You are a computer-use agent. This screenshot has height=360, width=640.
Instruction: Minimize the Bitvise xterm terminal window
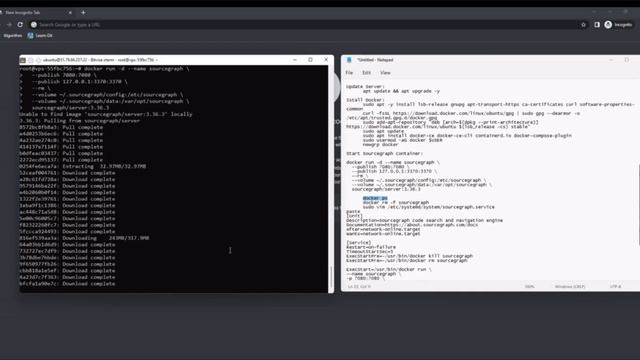coord(295,60)
